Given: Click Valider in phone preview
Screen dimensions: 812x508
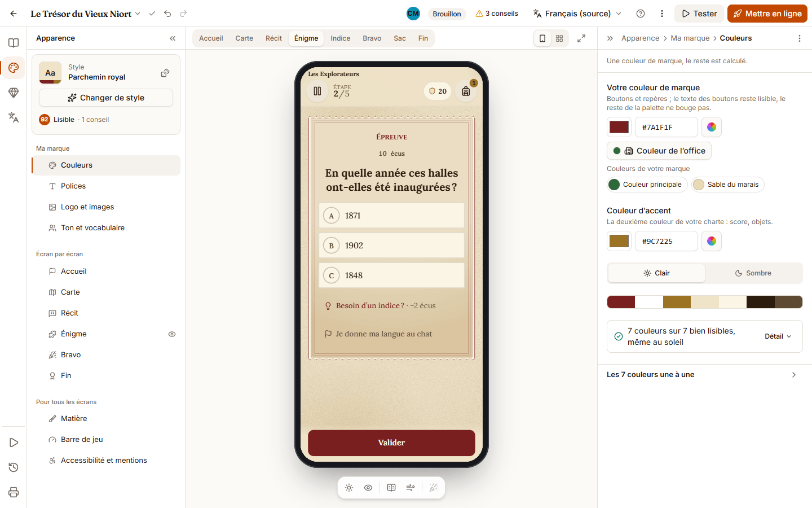Looking at the screenshot, I should (391, 443).
